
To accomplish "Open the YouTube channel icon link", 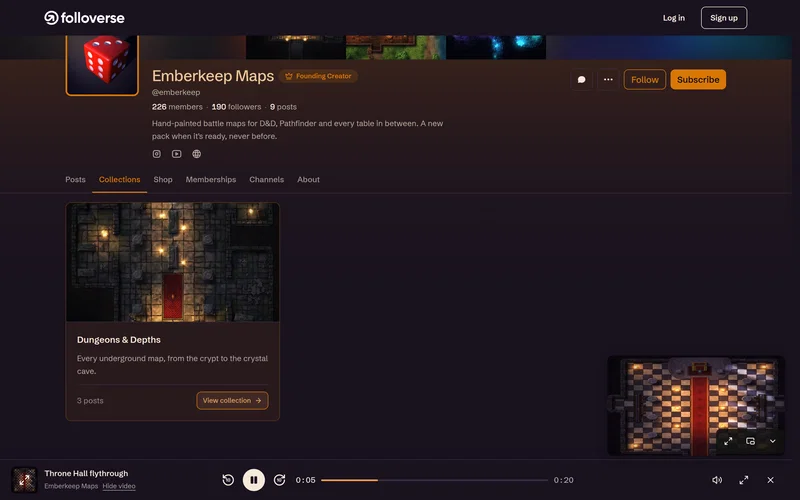I will coord(177,154).
